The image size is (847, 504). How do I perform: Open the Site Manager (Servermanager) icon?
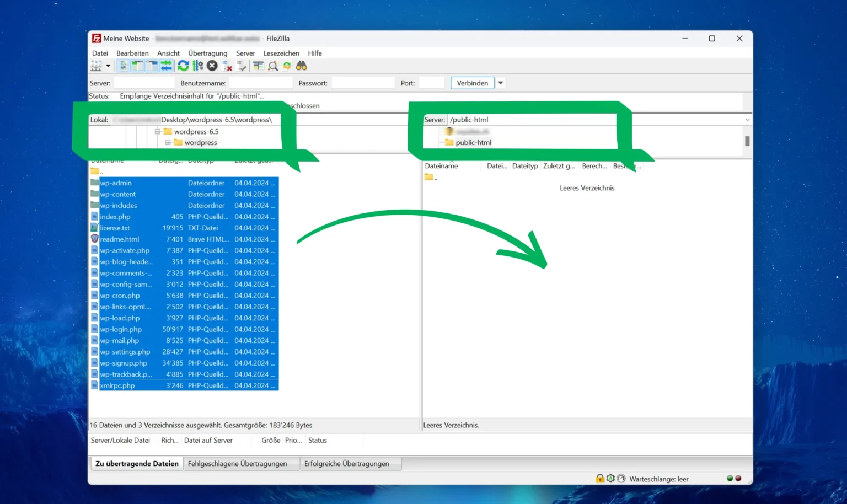click(97, 66)
